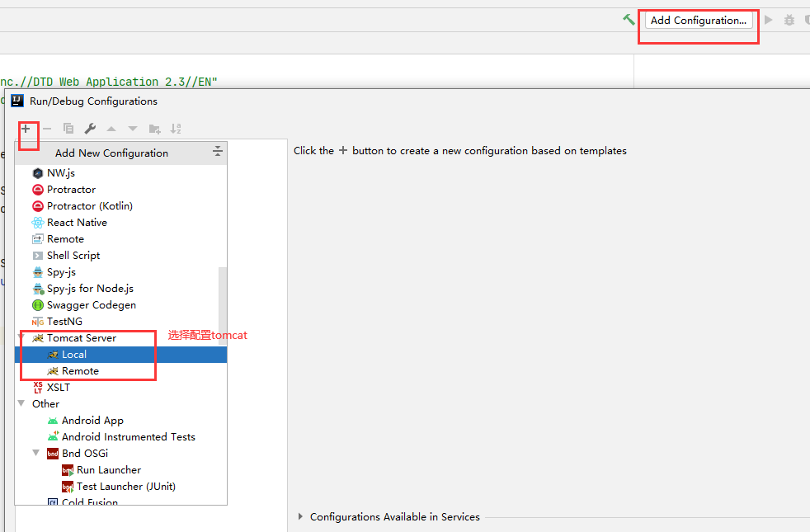
Task: Select Android App configuration type
Action: [121, 421]
